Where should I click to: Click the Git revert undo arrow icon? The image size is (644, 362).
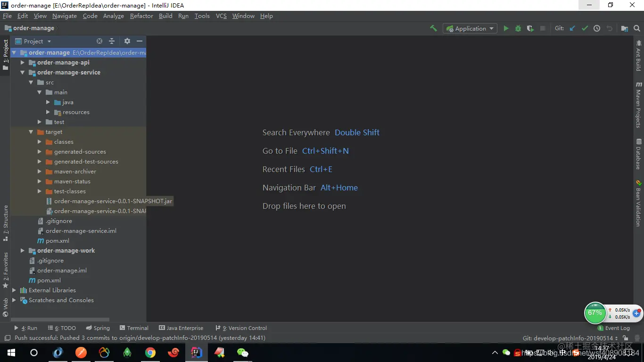[x=609, y=28]
